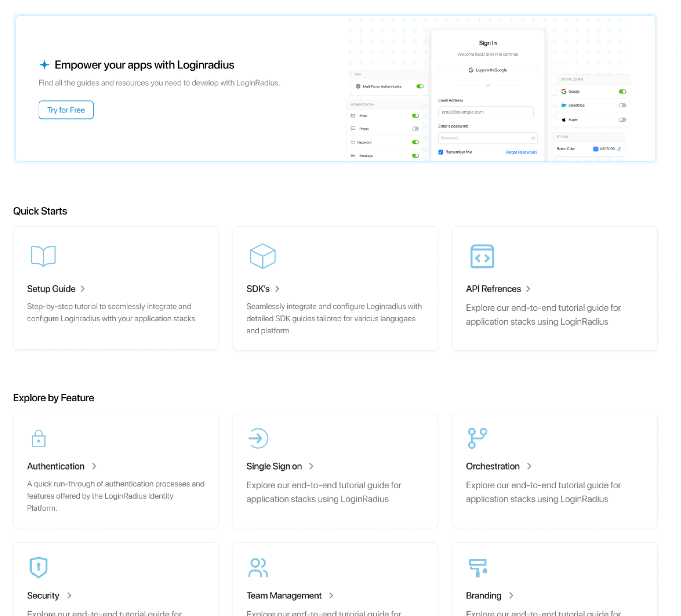Click the Email Address input field
Screen dimensions: 681x616
(x=486, y=112)
